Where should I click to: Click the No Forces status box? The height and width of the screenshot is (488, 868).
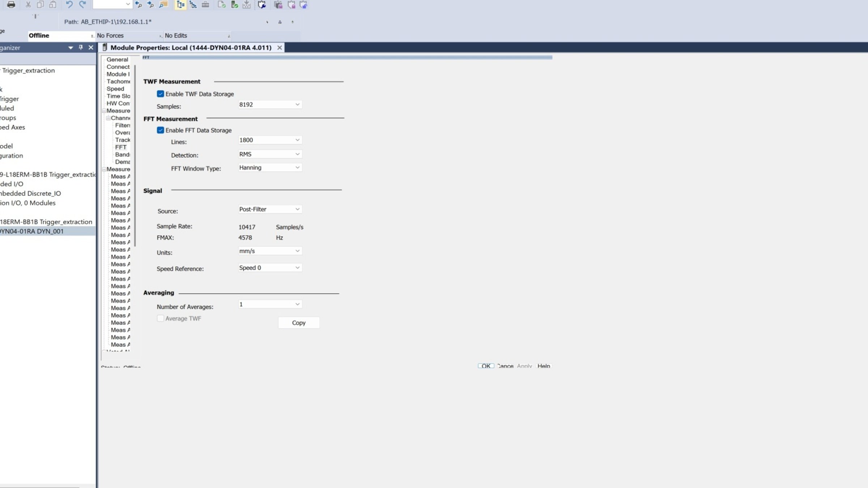pyautogui.click(x=129, y=35)
